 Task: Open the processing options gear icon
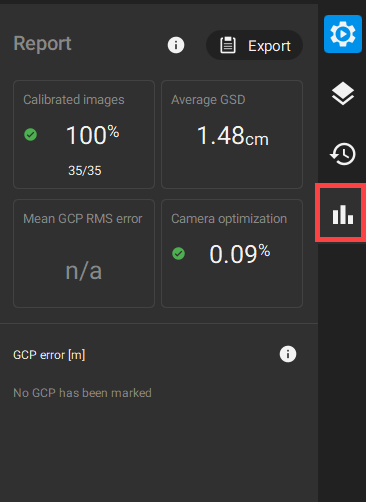343,34
